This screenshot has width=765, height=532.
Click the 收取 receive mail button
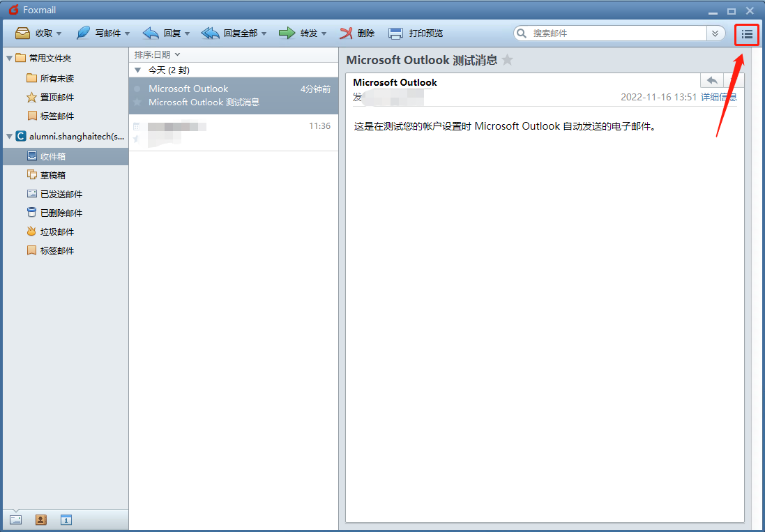tap(33, 33)
